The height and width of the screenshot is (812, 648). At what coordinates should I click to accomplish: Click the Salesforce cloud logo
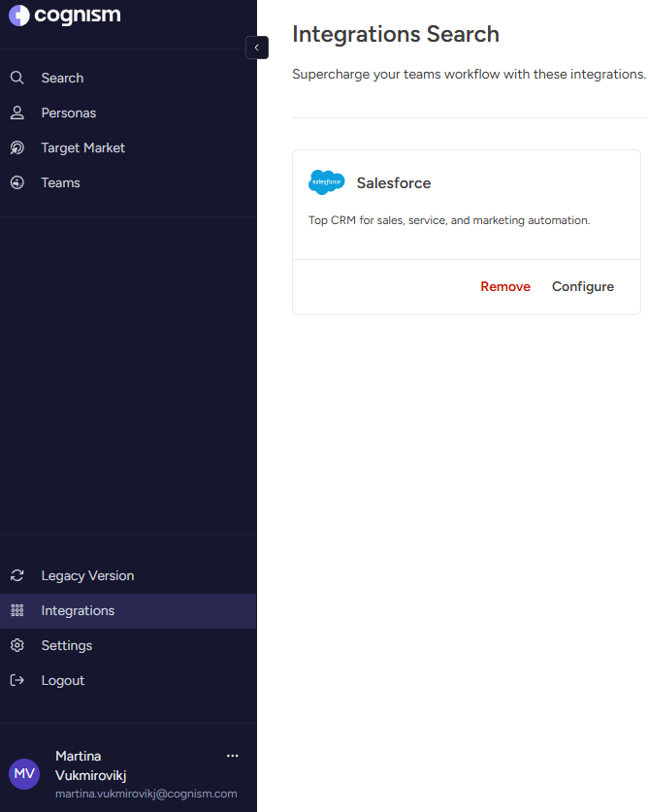click(x=326, y=182)
